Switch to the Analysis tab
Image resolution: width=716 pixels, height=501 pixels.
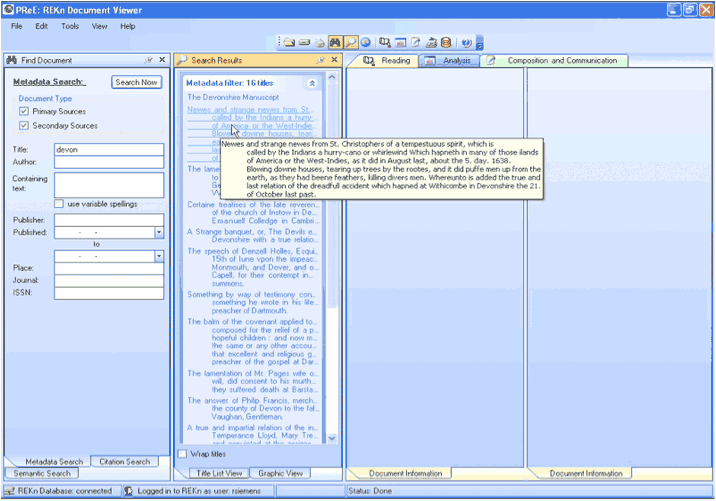[448, 61]
